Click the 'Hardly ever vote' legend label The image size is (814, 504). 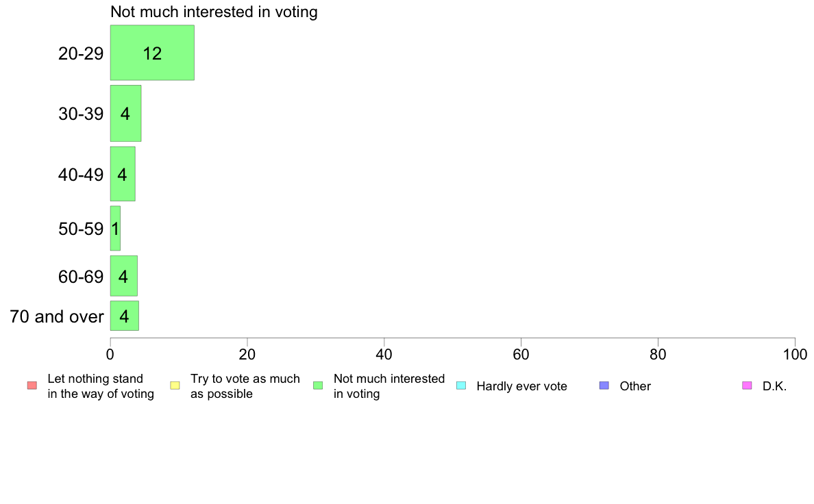point(521,386)
